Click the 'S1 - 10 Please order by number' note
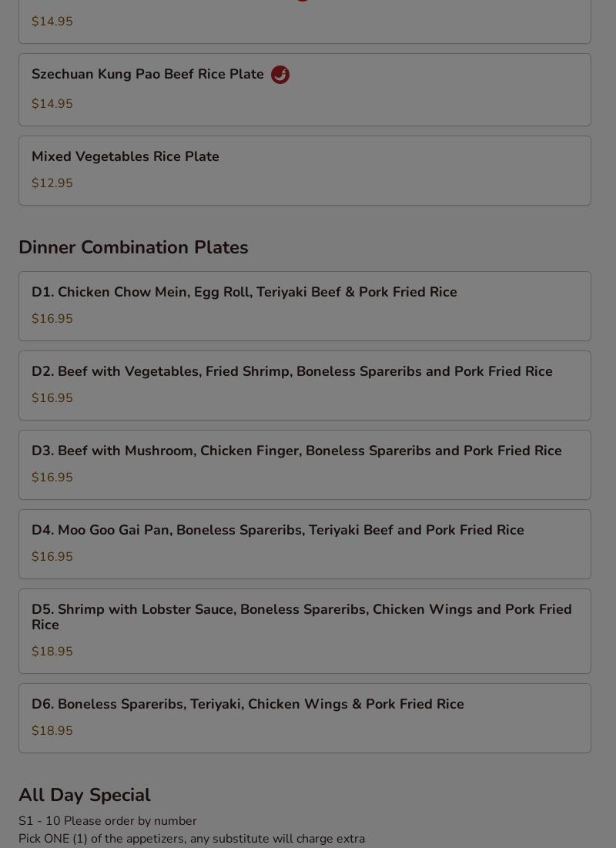Image resolution: width=616 pixels, height=848 pixels. click(108, 821)
